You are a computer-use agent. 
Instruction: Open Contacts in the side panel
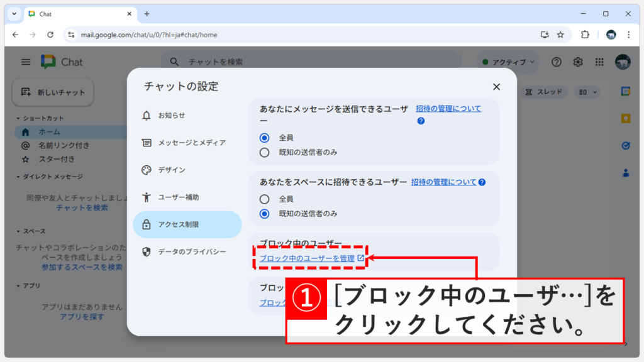click(x=626, y=171)
